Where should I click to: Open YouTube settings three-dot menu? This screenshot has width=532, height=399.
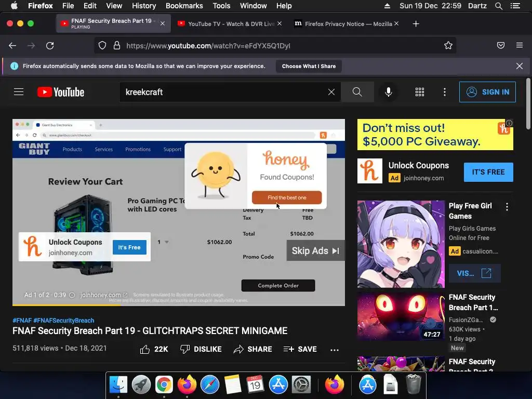(x=445, y=92)
